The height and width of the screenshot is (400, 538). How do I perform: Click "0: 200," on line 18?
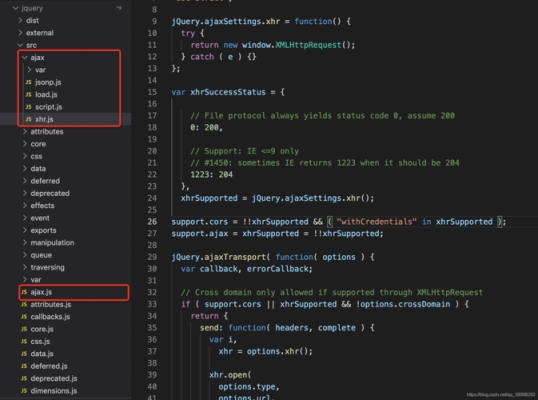tap(207, 128)
